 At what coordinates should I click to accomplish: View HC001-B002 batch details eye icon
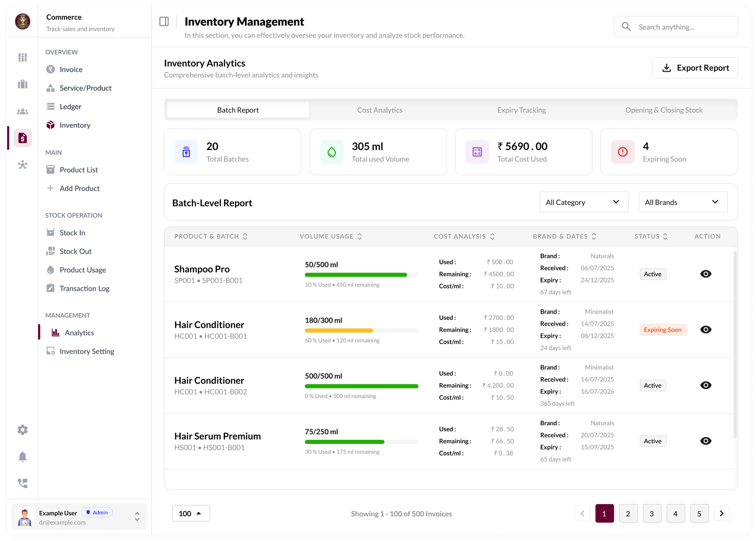[x=706, y=385]
